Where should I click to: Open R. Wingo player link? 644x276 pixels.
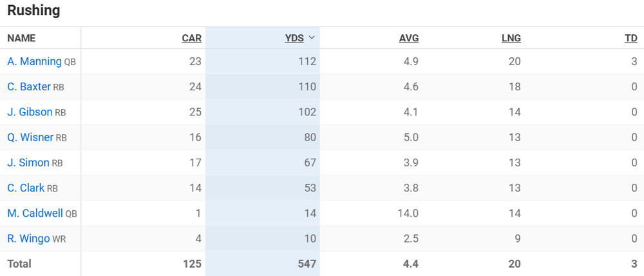point(28,239)
